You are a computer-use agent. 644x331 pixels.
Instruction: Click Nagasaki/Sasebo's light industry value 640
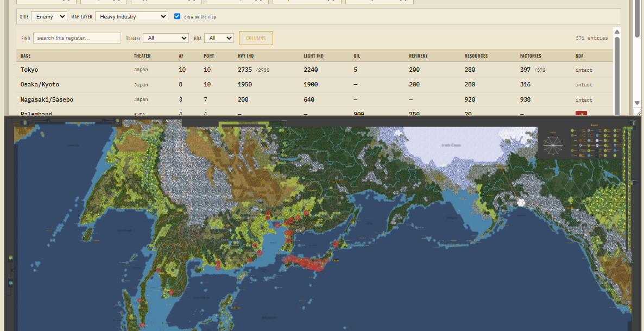tap(310, 99)
